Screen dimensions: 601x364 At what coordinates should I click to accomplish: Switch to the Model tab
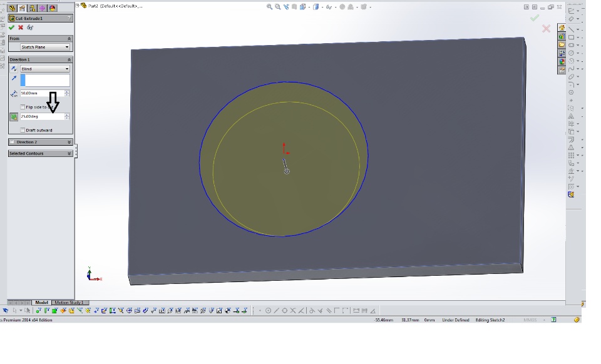[41, 302]
